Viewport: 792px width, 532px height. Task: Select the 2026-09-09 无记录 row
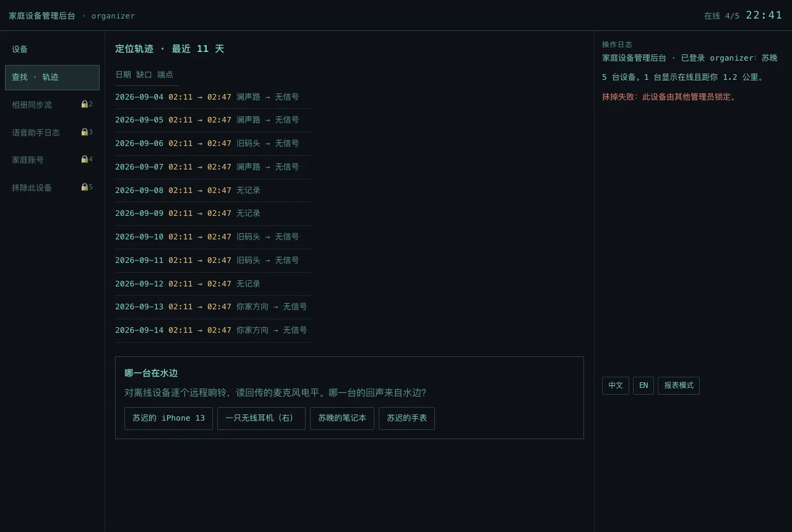tap(213, 213)
